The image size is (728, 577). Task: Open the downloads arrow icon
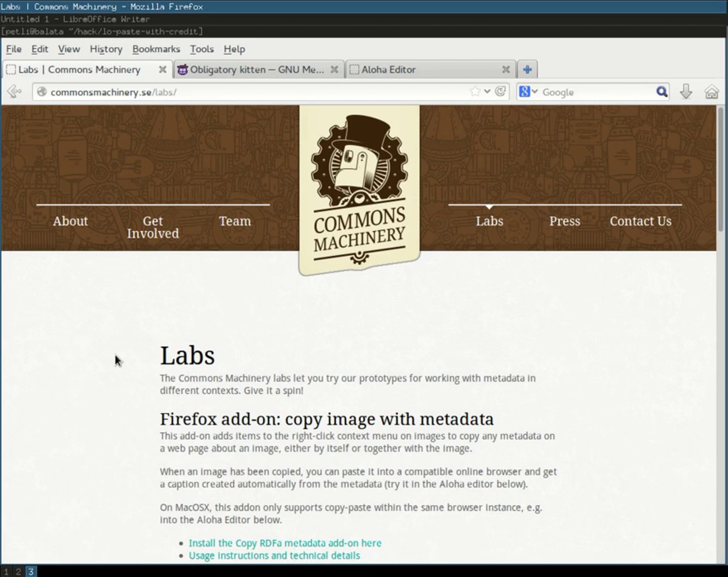click(686, 92)
